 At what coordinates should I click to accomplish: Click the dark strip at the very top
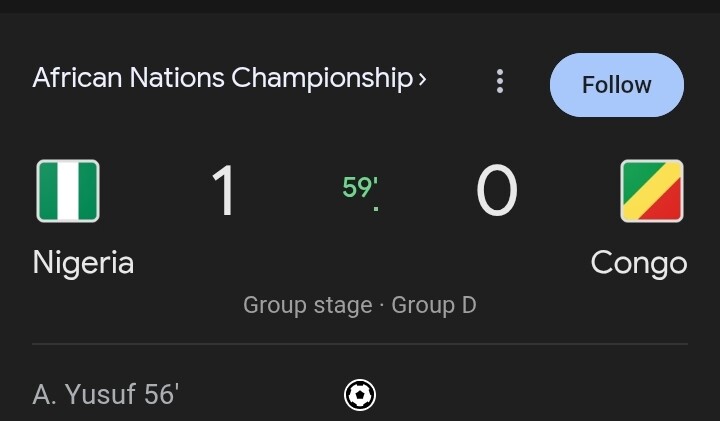click(x=360, y=6)
